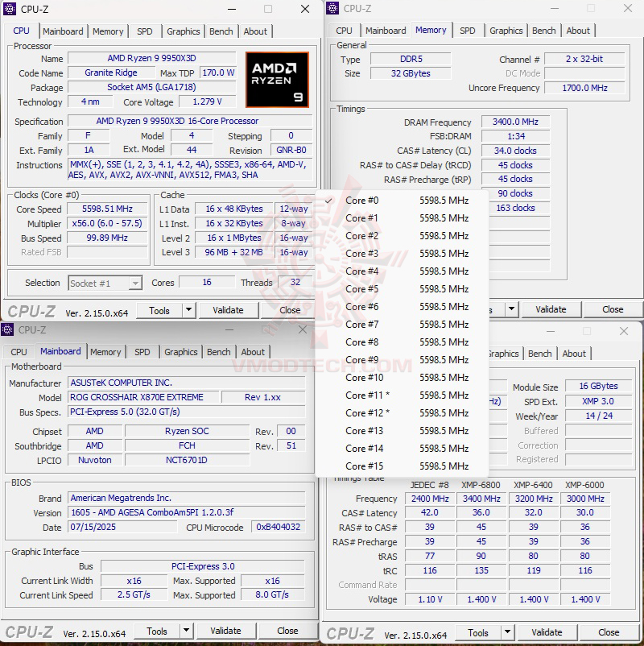Screen dimensions: 644x646
Task: Open the Tools dropdown on the CPU window
Action: (167, 310)
